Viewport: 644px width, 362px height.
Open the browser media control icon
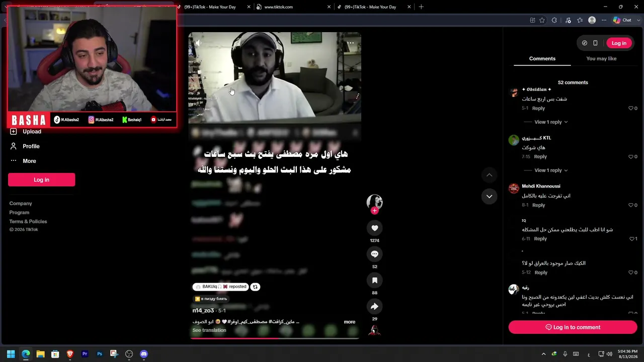click(568, 20)
